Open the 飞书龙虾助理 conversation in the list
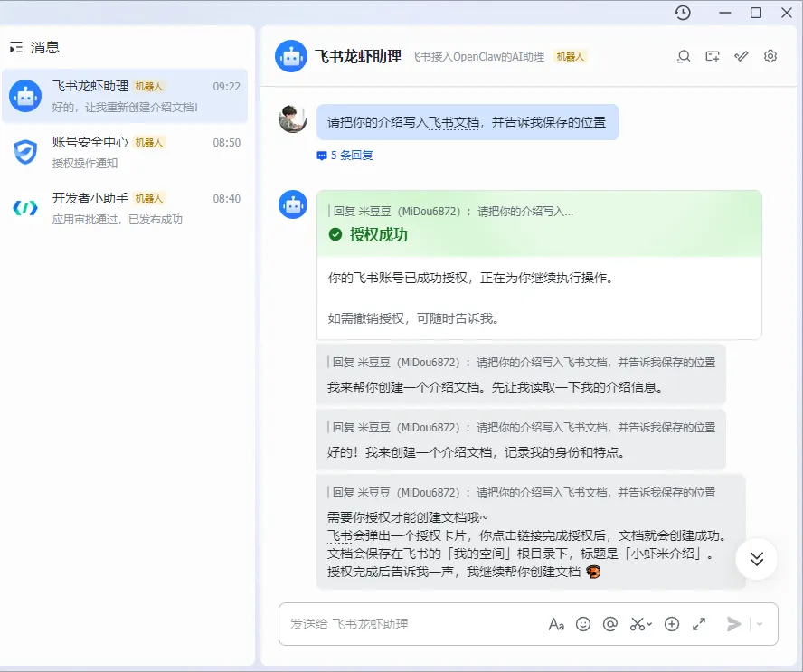The image size is (803, 672). 125,96
